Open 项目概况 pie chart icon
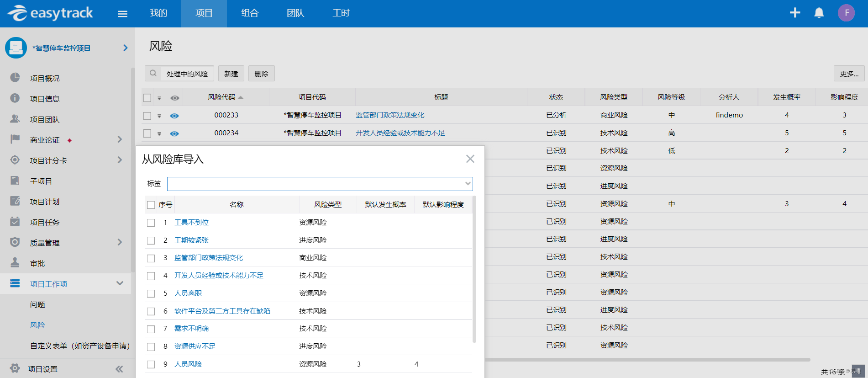Screen dimensions: 868x378 [x=15, y=78]
